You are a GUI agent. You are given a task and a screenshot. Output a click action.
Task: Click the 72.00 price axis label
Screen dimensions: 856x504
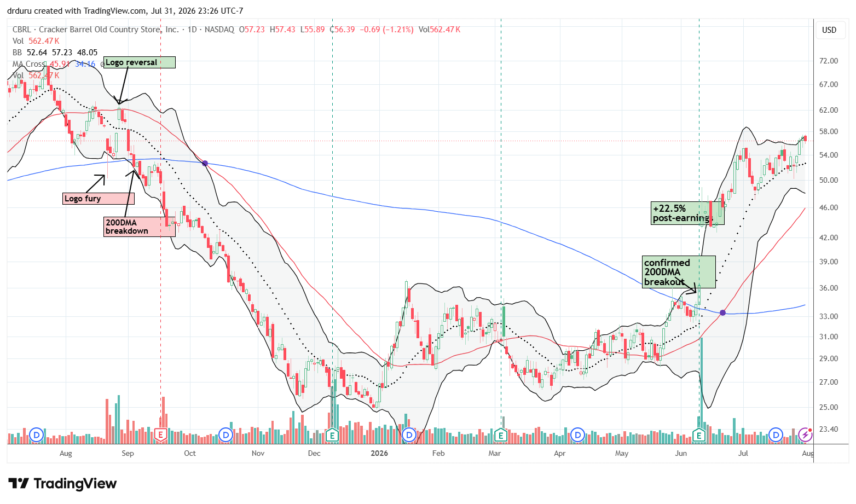[829, 61]
